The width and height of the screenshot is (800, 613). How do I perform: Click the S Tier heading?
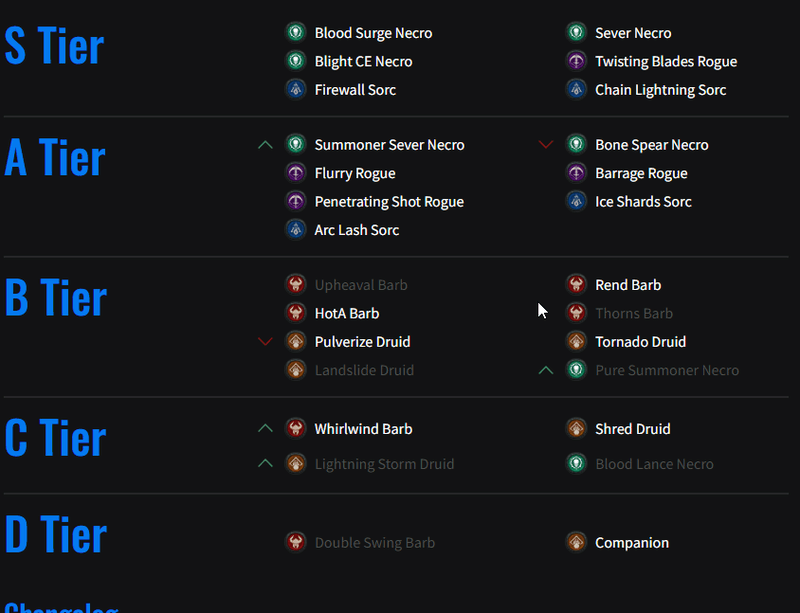[54, 46]
